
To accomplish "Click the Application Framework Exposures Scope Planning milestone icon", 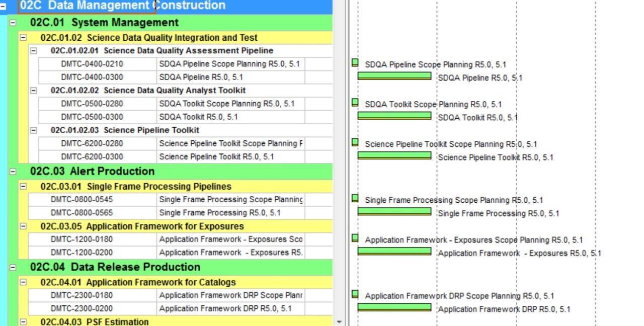I will click(x=355, y=238).
